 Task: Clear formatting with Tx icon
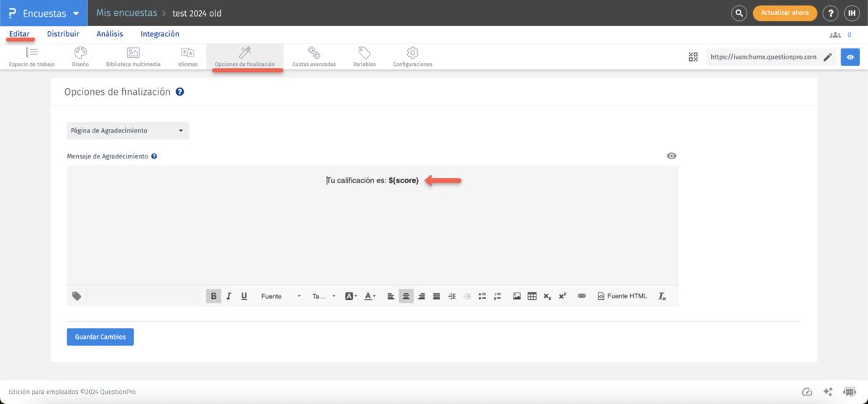click(x=662, y=296)
